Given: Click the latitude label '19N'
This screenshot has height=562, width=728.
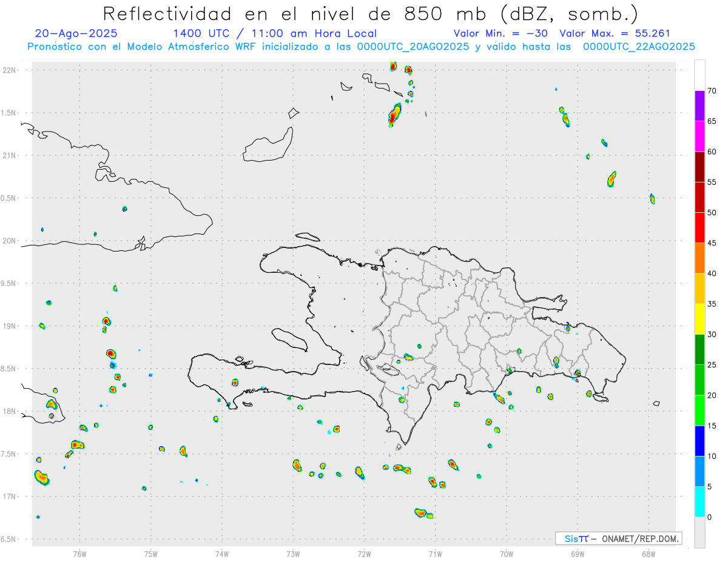Looking at the screenshot, I should click(x=10, y=326).
